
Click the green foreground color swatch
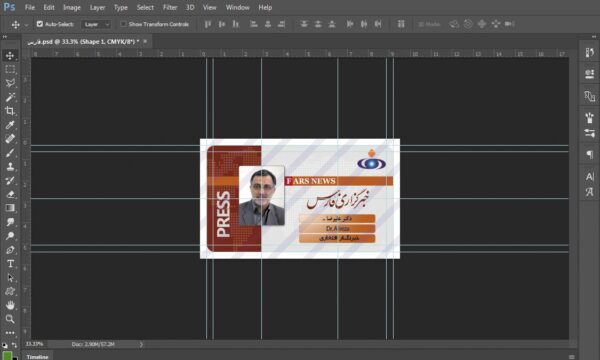click(7, 355)
